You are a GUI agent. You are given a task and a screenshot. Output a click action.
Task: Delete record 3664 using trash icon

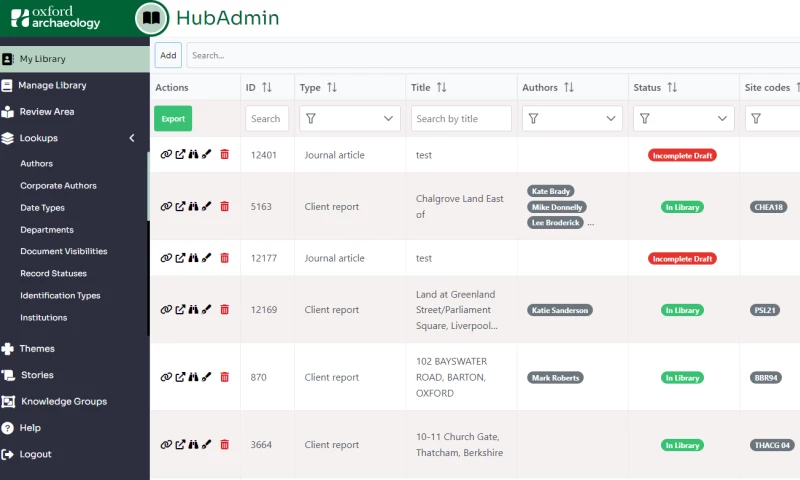[224, 445]
